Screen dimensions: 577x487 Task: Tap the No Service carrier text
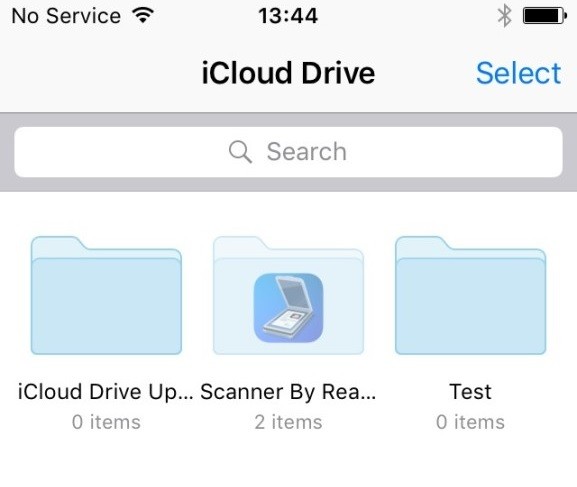(66, 16)
